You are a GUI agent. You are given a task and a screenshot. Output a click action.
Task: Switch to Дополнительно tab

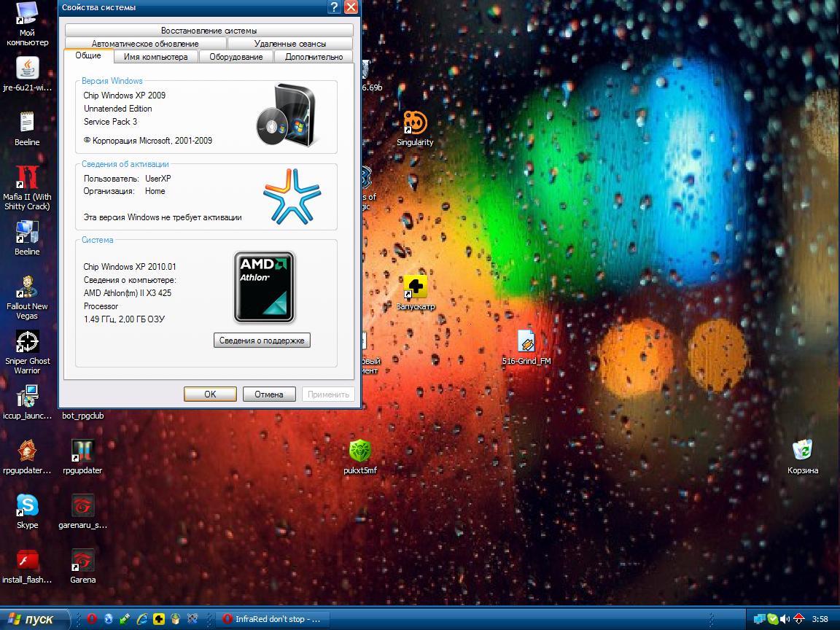click(x=314, y=57)
